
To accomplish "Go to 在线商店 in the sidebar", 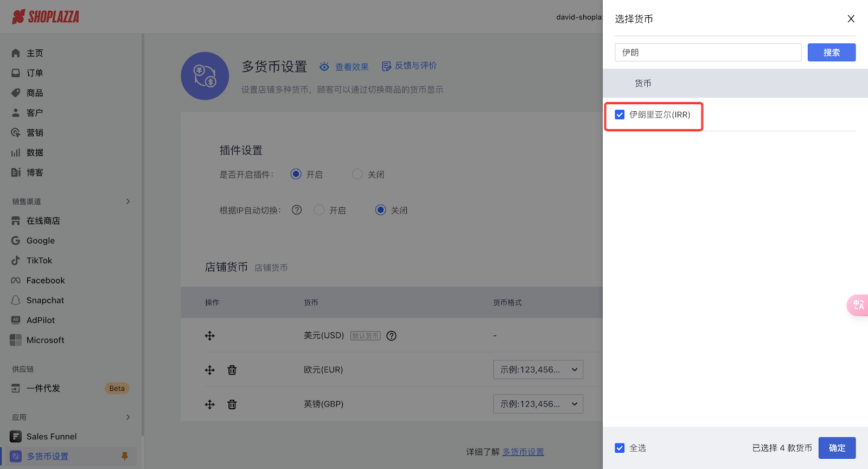I will [43, 221].
